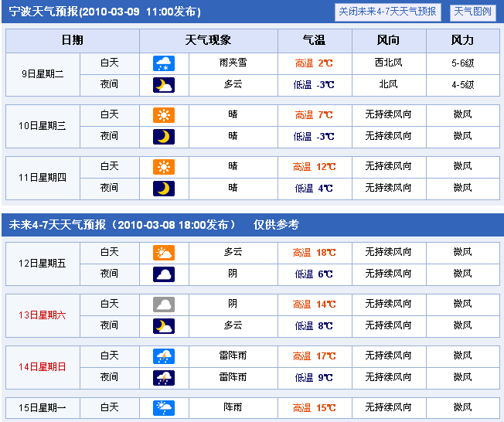Select the red 13日星期六 date cell
Image resolution: width=504 pixels, height=422 pixels.
pos(43,315)
